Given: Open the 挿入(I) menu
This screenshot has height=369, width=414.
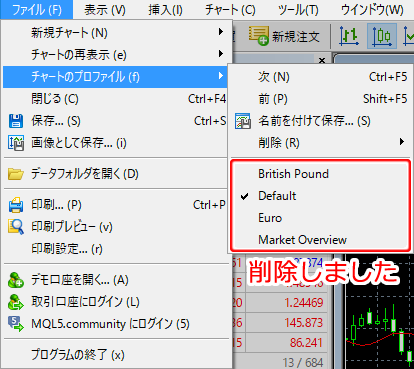Looking at the screenshot, I should pyautogui.click(x=165, y=9).
